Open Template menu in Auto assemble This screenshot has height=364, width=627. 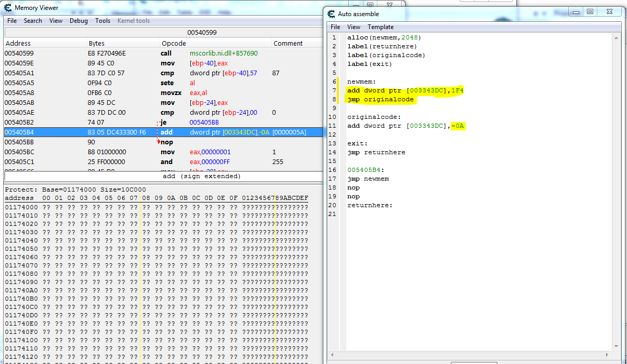click(381, 27)
